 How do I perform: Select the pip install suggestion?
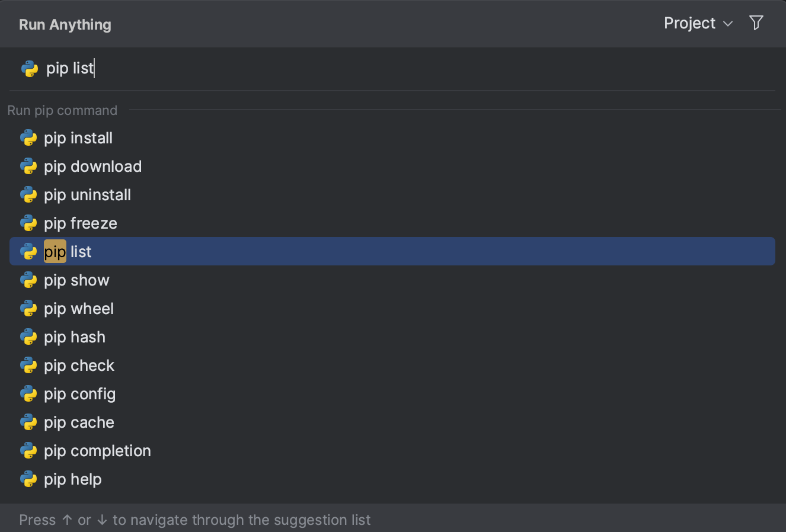(x=78, y=137)
